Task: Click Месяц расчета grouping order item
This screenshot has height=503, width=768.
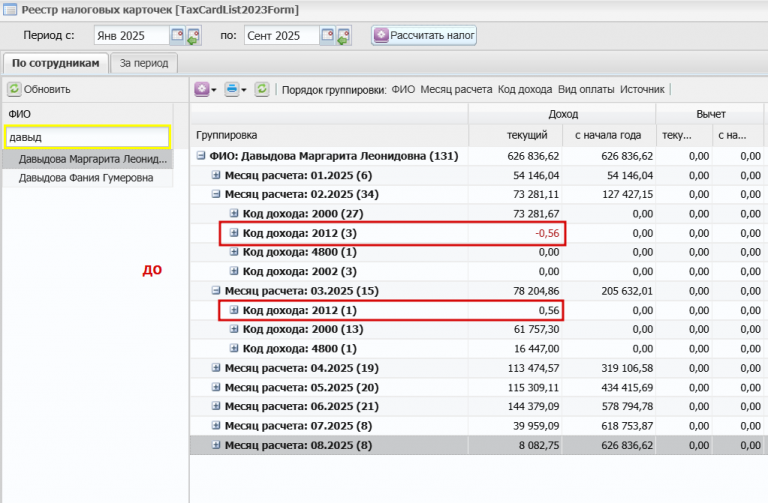Action: tap(456, 90)
